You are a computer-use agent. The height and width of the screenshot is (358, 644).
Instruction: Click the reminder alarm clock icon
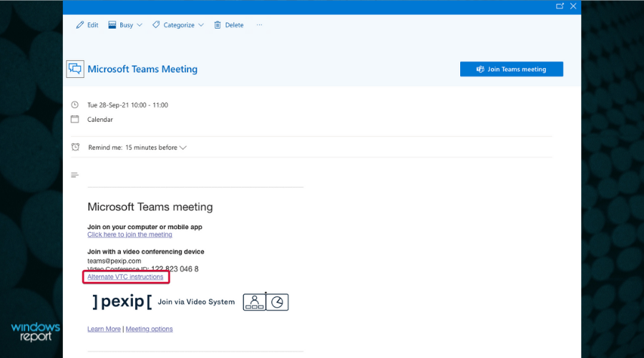(x=75, y=147)
